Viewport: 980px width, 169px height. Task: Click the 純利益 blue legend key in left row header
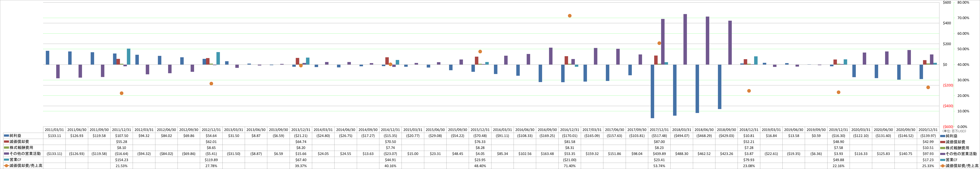(6, 136)
